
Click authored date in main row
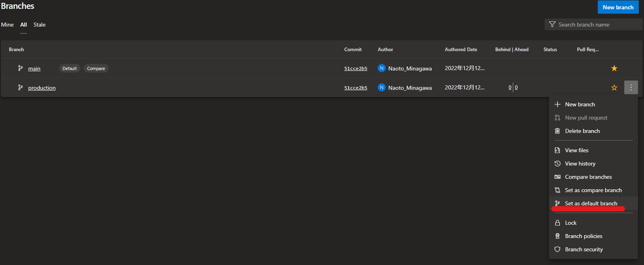[x=465, y=68]
